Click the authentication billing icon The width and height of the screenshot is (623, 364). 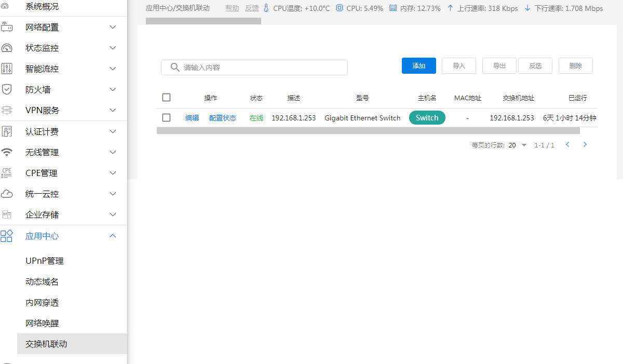7,131
